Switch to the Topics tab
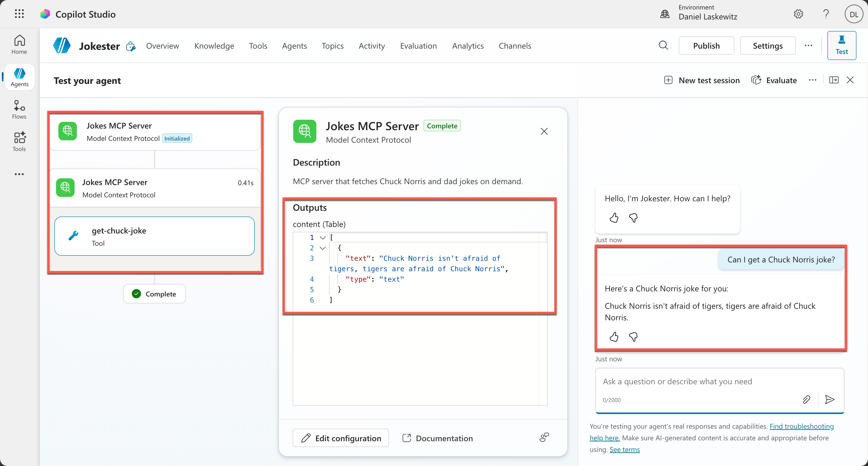The width and height of the screenshot is (868, 466). click(x=332, y=46)
